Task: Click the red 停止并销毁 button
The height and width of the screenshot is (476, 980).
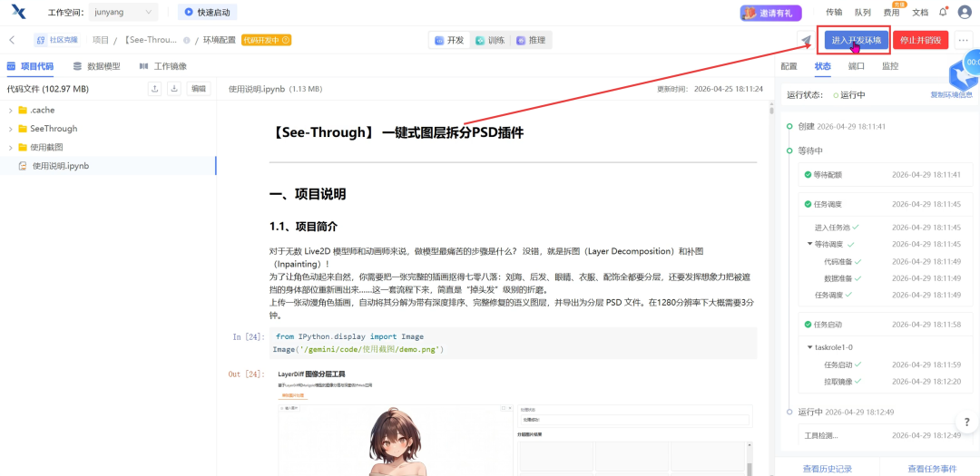Action: click(921, 40)
